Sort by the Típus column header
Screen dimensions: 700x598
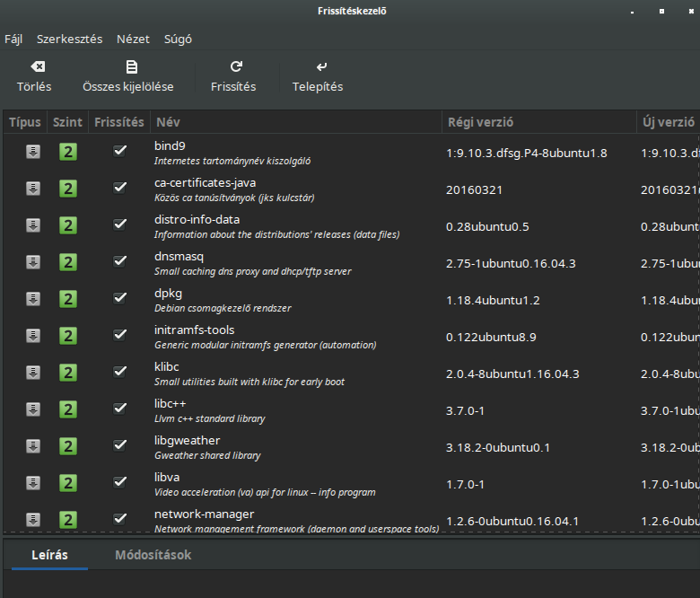(x=25, y=122)
